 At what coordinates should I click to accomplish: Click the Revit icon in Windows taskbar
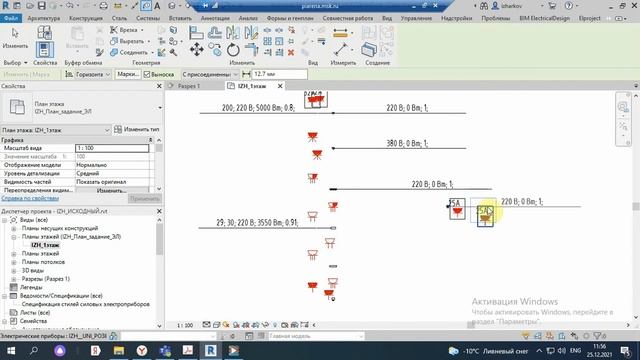pos(211,351)
